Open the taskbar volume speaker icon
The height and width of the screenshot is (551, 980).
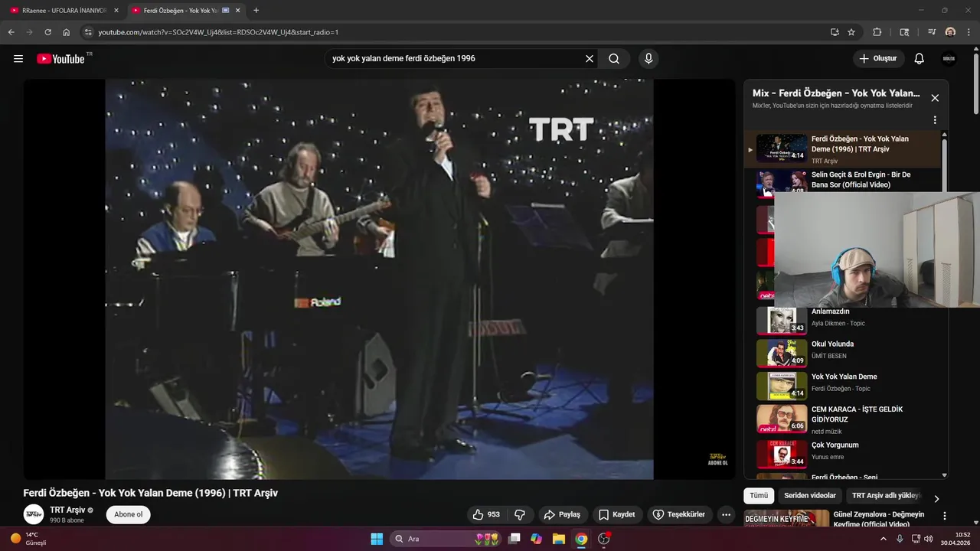928,539
